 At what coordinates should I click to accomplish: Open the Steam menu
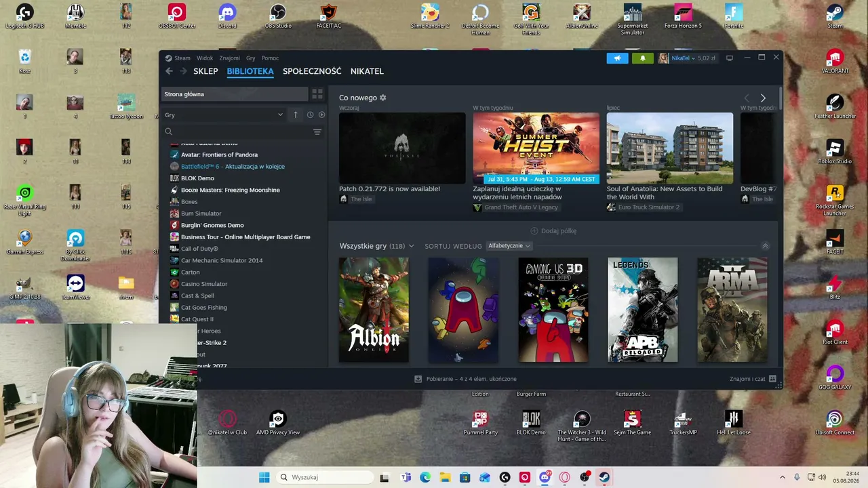[x=182, y=58]
